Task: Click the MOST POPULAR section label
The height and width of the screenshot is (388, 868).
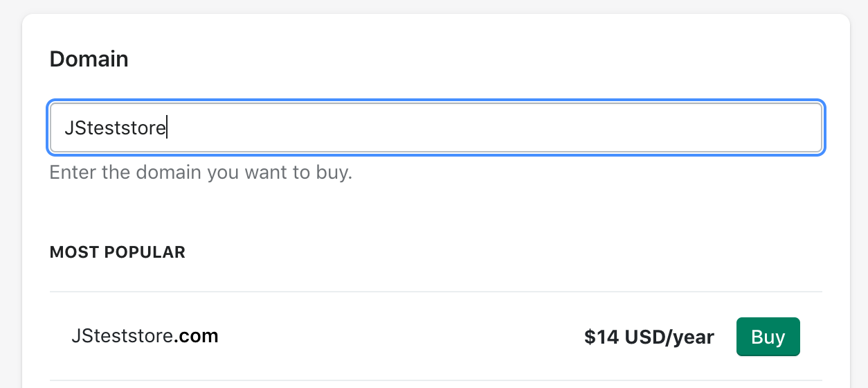Action: [117, 252]
